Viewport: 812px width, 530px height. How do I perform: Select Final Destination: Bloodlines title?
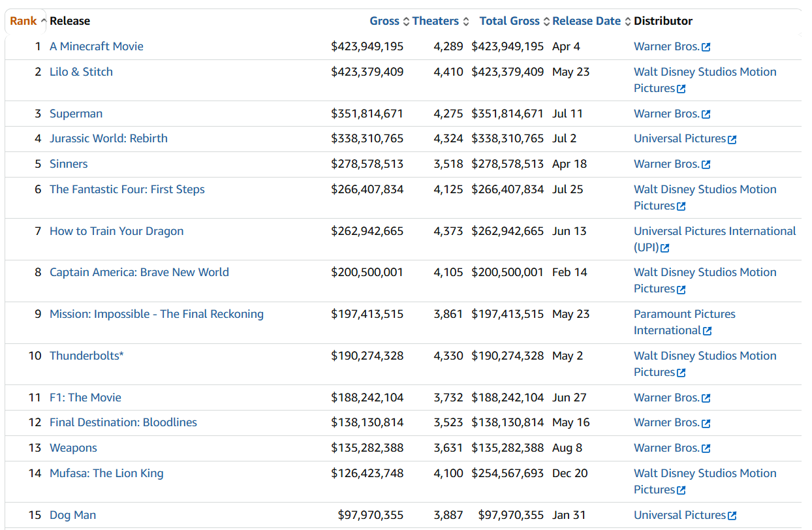pyautogui.click(x=123, y=422)
